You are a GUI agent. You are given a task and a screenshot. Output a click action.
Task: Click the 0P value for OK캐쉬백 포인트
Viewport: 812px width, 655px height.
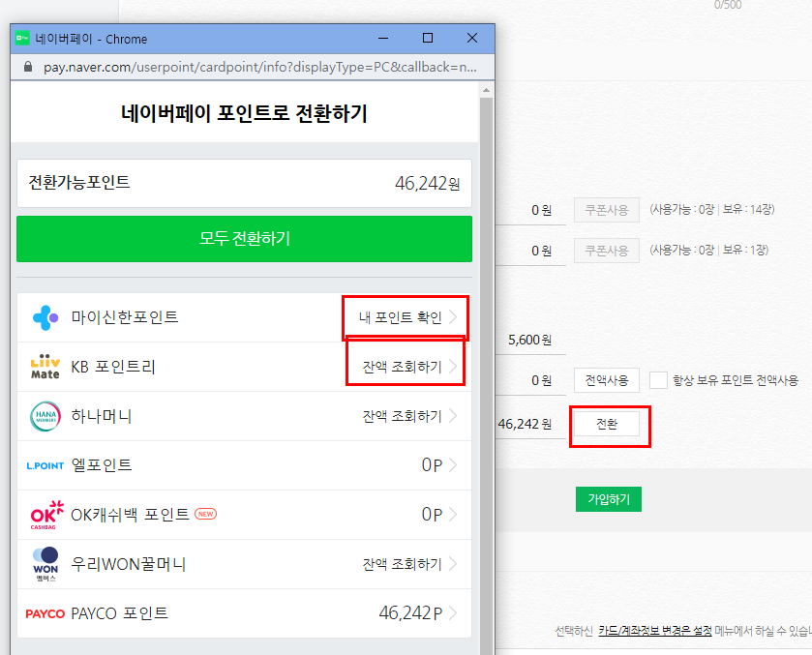click(x=432, y=514)
